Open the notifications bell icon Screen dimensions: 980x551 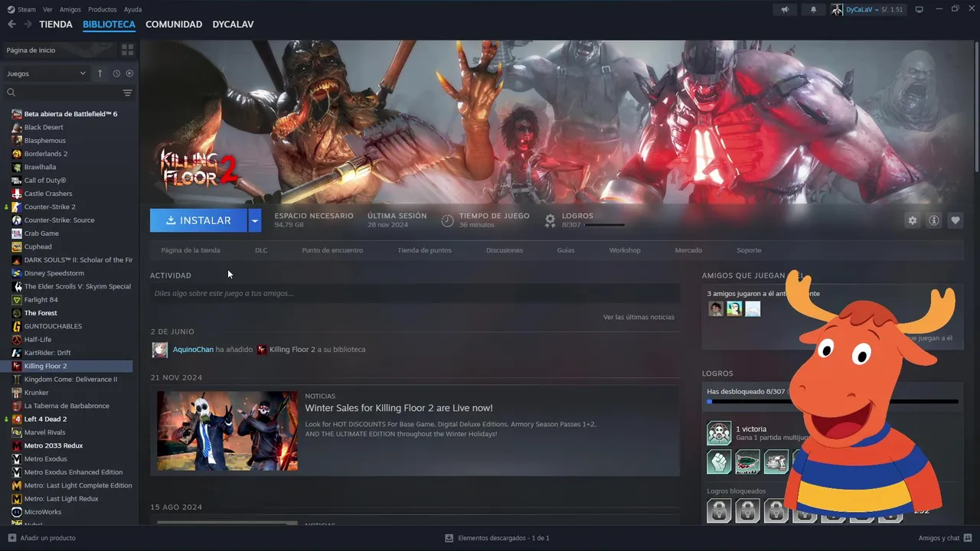813,9
